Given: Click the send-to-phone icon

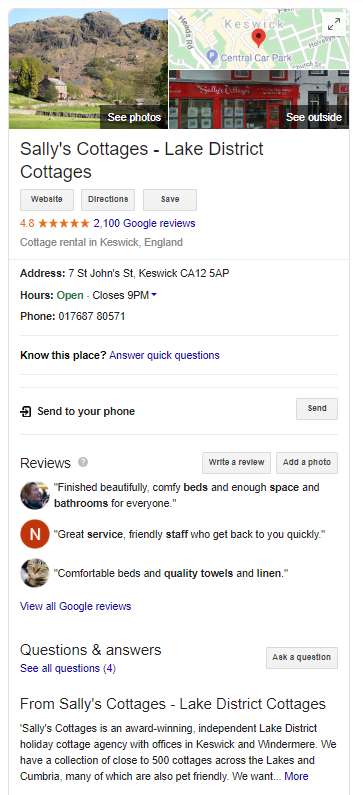Looking at the screenshot, I should 25,411.
